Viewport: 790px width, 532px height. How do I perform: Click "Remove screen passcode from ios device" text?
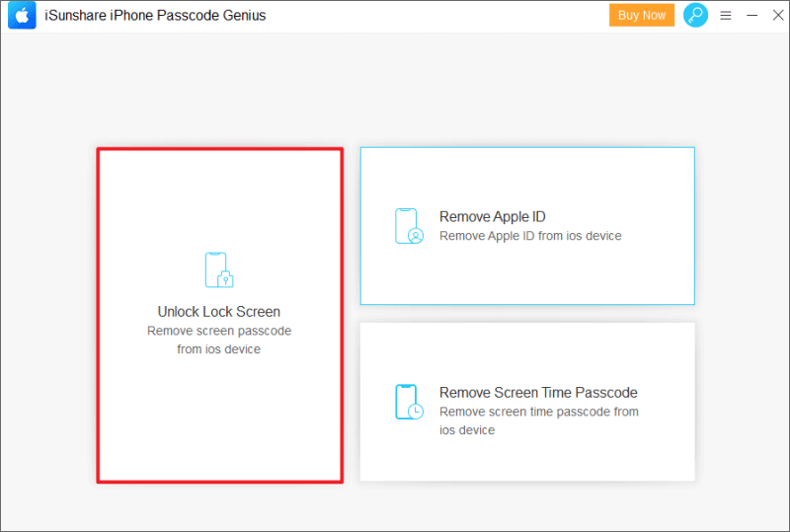pos(218,341)
